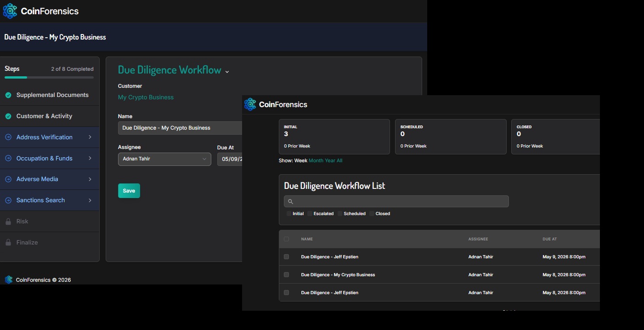Screen dimensions: 644x330
Task: Click the arrow circle icon beside Address Verification
Action: (8, 137)
